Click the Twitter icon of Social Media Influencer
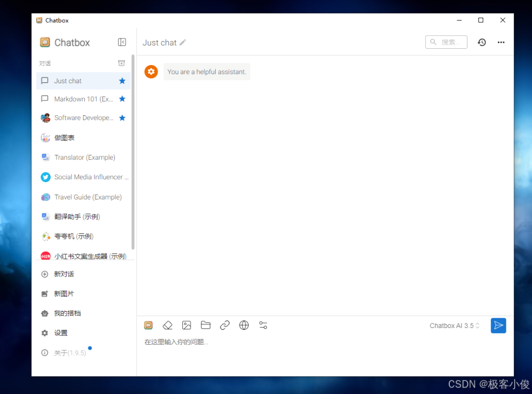 [x=45, y=177]
